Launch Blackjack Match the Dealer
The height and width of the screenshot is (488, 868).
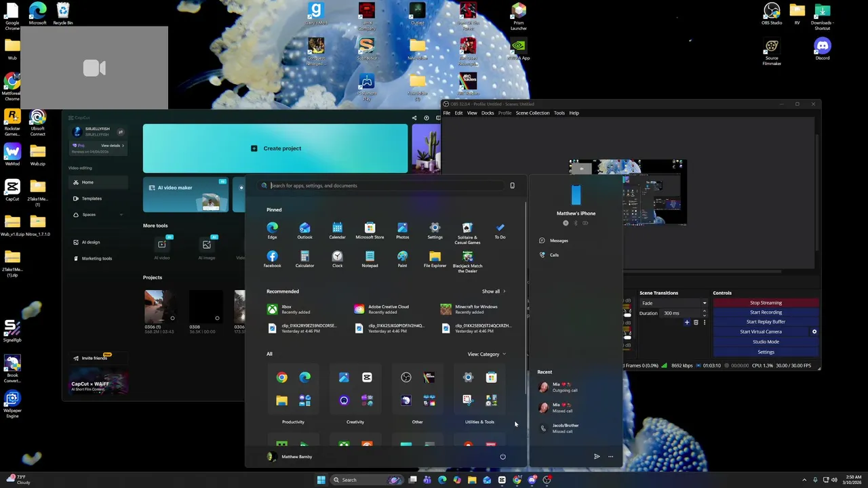tap(467, 262)
